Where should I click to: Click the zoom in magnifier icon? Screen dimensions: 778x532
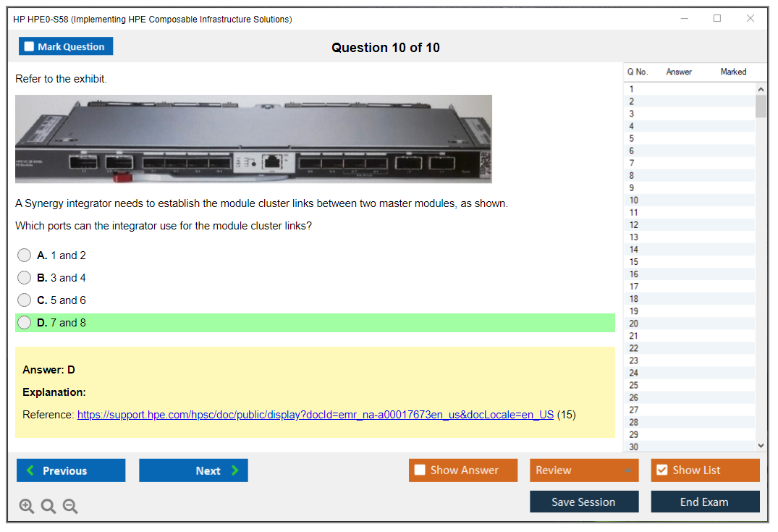coord(27,507)
